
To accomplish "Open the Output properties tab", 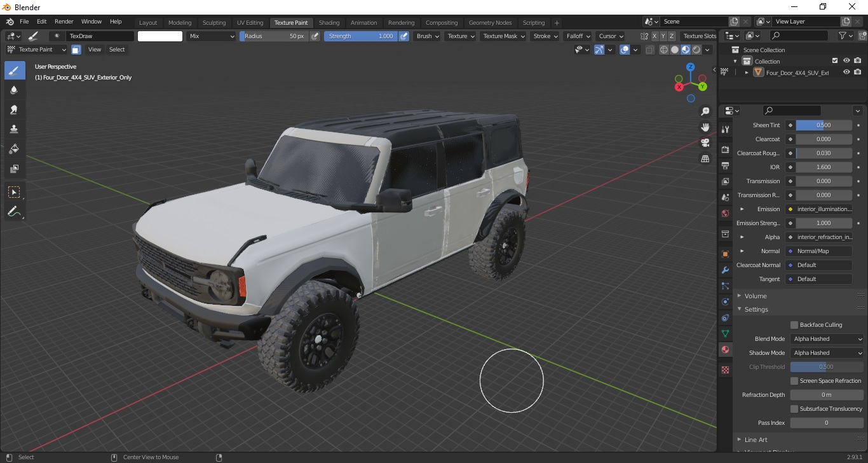I will pos(726,165).
